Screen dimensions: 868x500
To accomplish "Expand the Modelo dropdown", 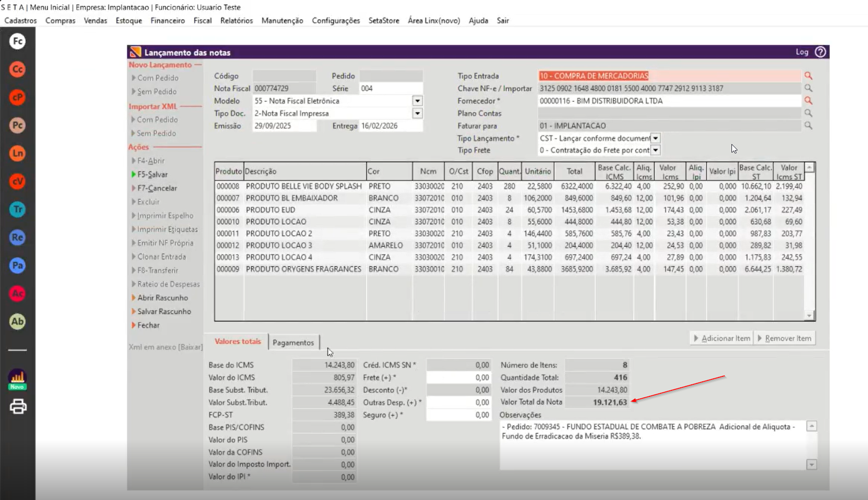I will [418, 101].
